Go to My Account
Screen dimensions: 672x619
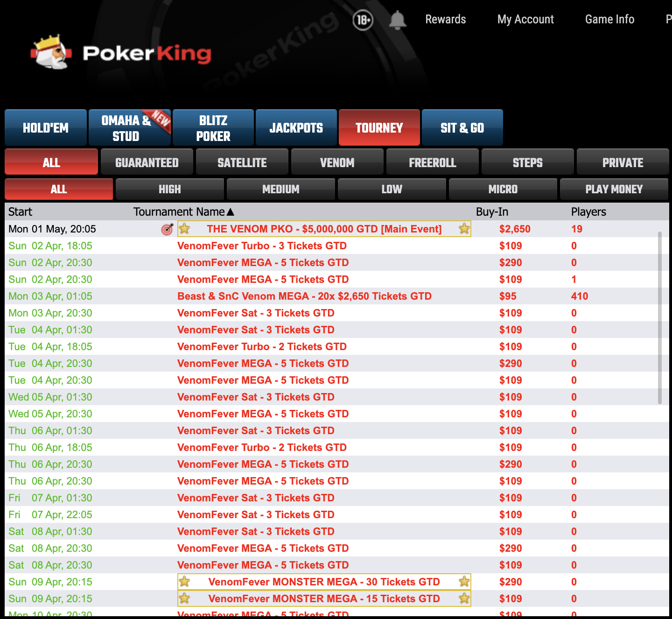click(525, 20)
